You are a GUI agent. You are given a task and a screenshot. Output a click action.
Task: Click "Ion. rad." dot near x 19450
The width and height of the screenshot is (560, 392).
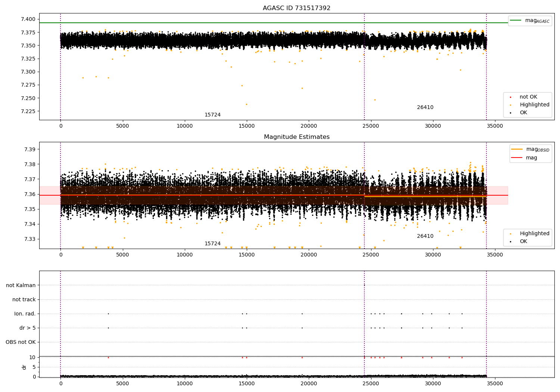pyautogui.click(x=302, y=314)
